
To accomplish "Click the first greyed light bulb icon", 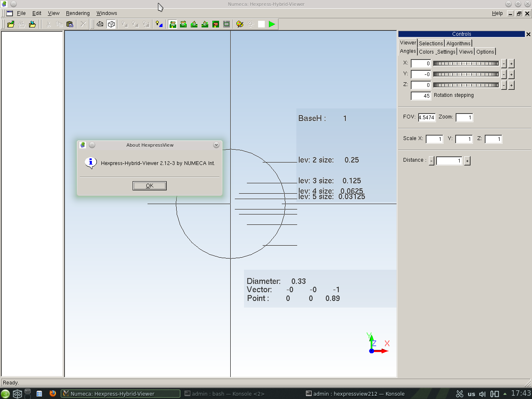I will (124, 24).
